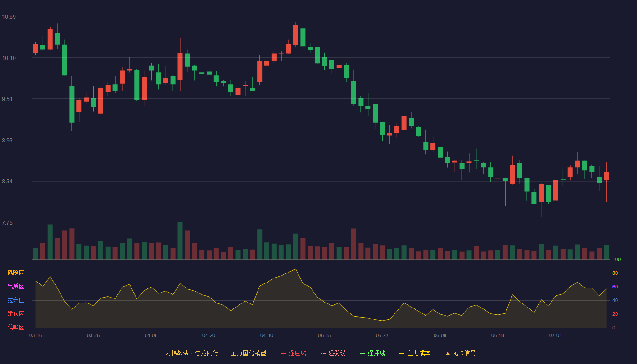Select the 03-26 date label
637x364 pixels.
click(93, 335)
